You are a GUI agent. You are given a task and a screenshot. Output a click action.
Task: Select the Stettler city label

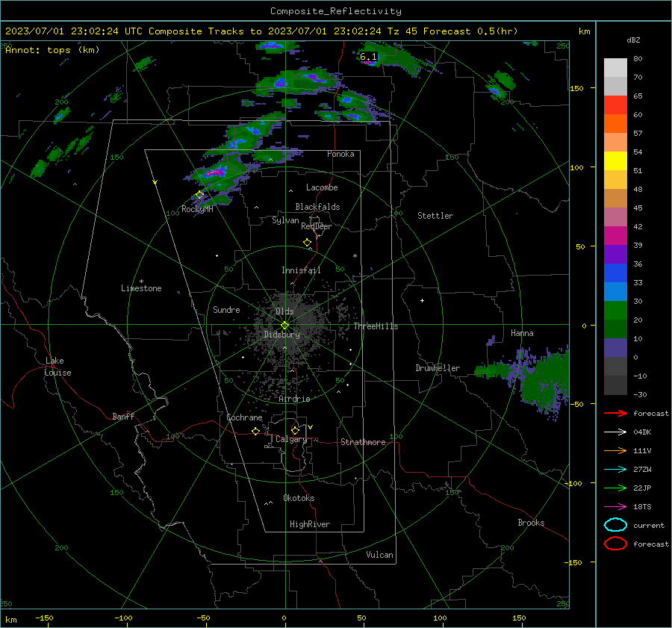click(435, 216)
